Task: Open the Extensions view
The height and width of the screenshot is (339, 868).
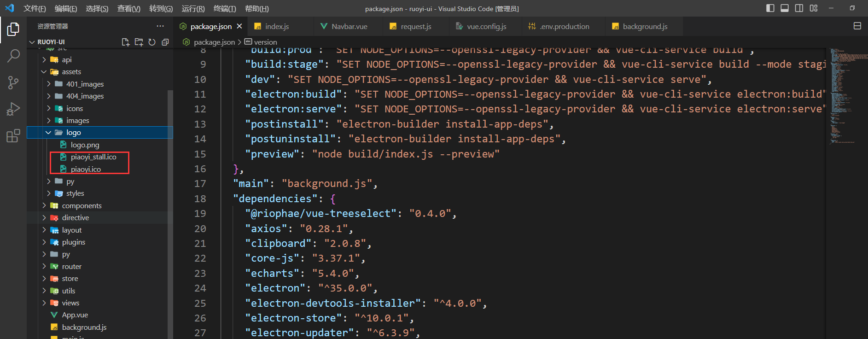Action: 13,136
